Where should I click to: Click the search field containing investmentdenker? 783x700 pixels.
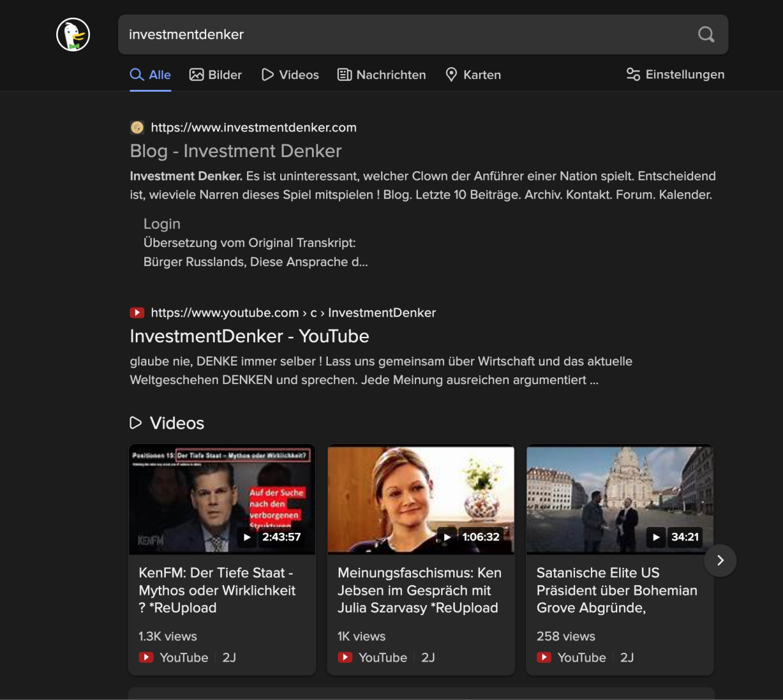click(404, 35)
